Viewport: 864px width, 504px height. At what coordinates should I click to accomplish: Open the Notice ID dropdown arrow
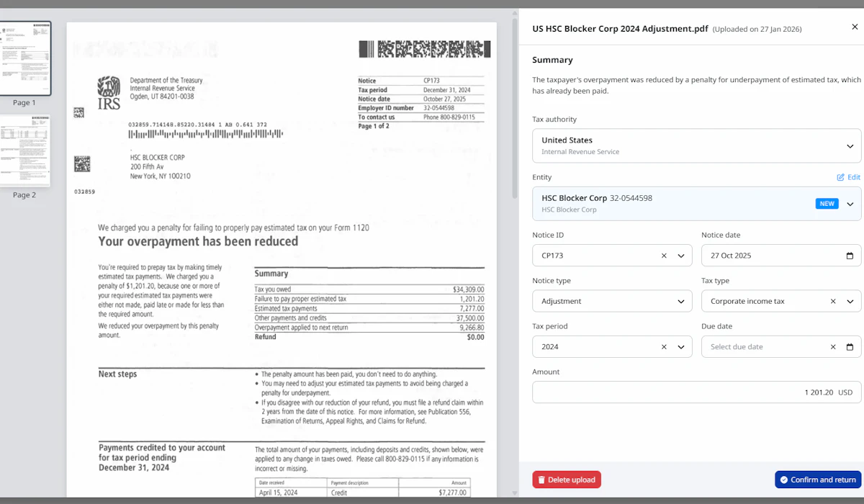681,256
